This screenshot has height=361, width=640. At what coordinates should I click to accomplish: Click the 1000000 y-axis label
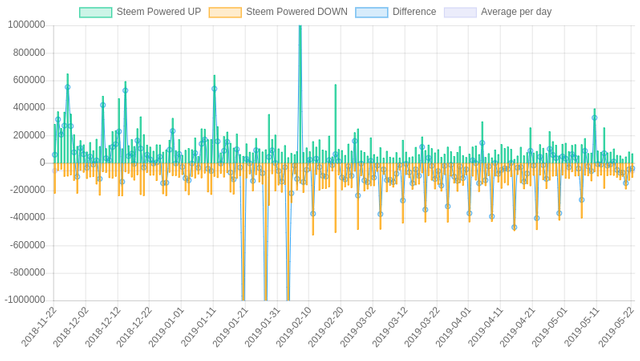point(27,25)
